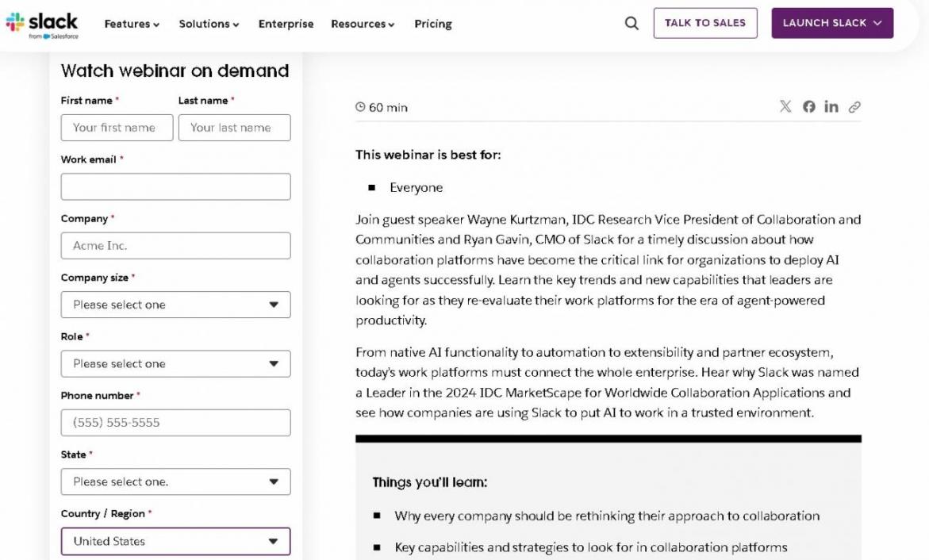The height and width of the screenshot is (560, 929).
Task: Click 'Key capabilities and strategies' bullet
Action: click(591, 547)
